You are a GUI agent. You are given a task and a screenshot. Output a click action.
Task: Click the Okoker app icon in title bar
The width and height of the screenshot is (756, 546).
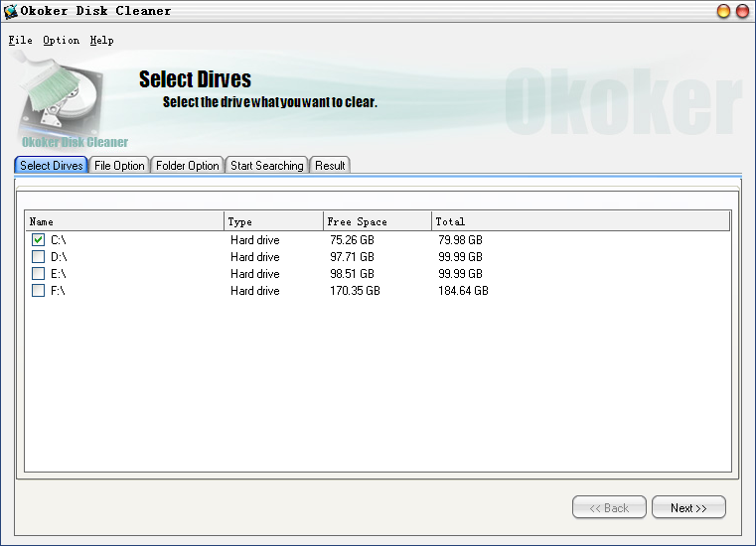coord(11,11)
